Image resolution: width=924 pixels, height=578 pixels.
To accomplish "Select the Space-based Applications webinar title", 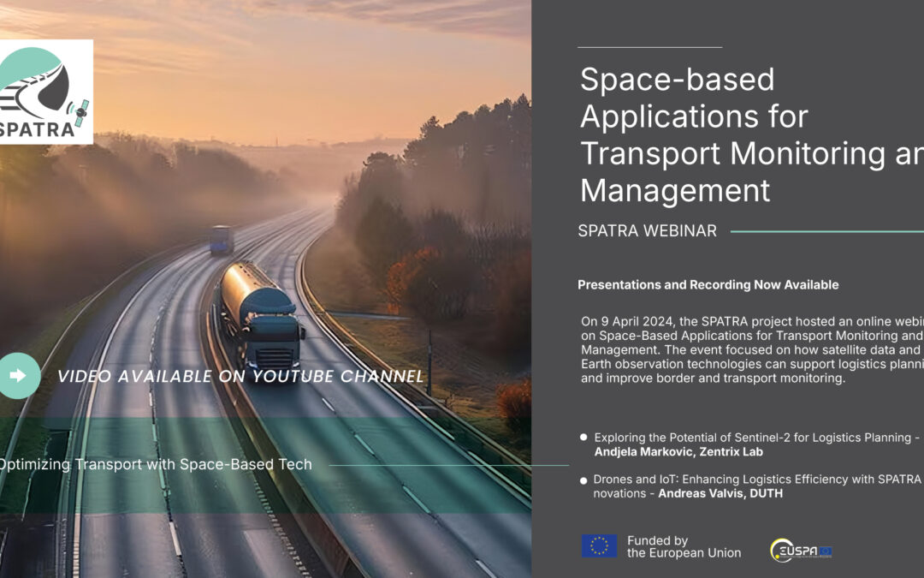I will tap(751, 134).
